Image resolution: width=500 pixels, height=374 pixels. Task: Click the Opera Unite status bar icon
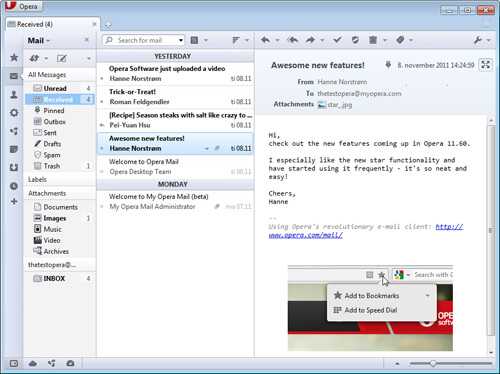point(52,363)
